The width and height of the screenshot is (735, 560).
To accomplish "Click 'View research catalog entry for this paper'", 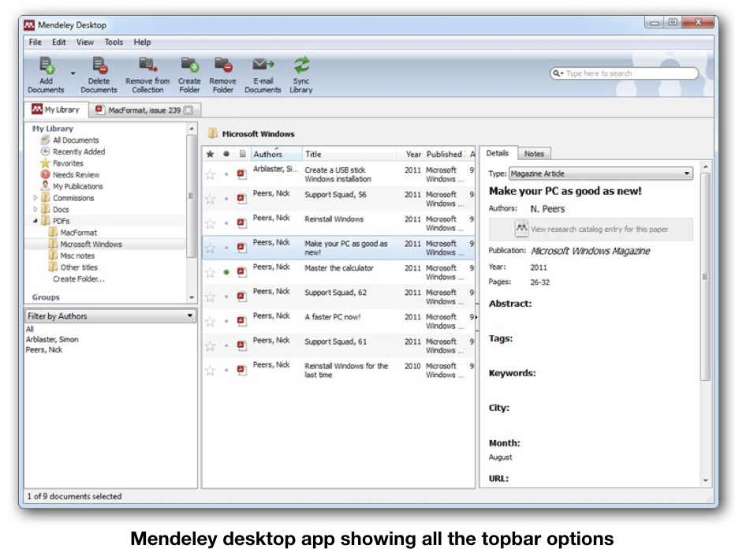I will (601, 230).
